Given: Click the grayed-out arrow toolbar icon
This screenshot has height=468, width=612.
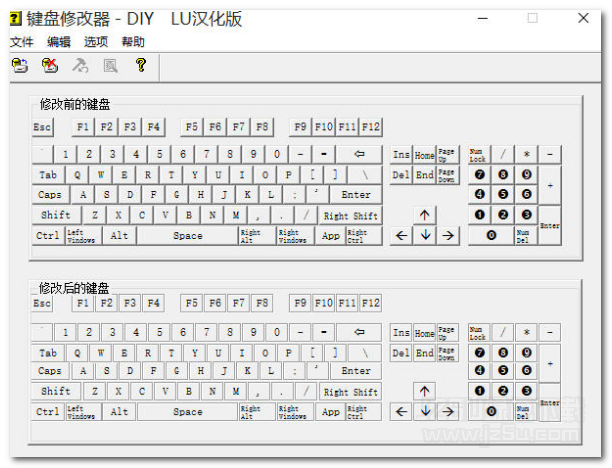Looking at the screenshot, I should coord(80,66).
